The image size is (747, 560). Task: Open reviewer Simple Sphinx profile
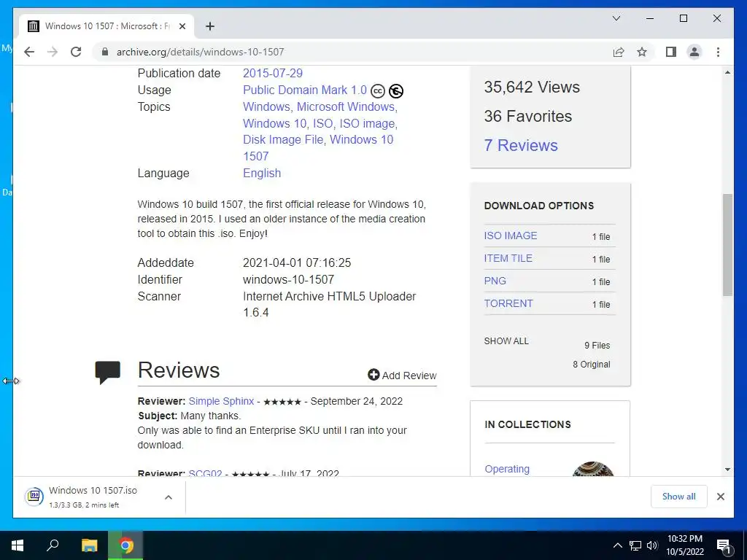pos(221,401)
